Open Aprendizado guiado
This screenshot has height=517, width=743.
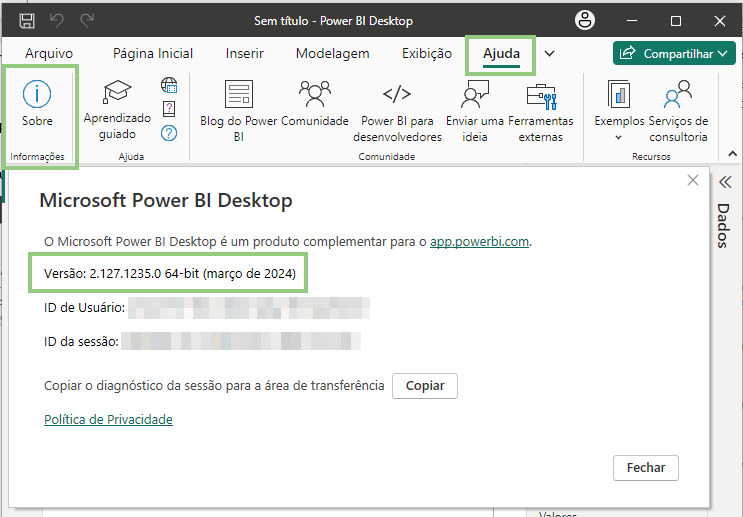tap(117, 110)
